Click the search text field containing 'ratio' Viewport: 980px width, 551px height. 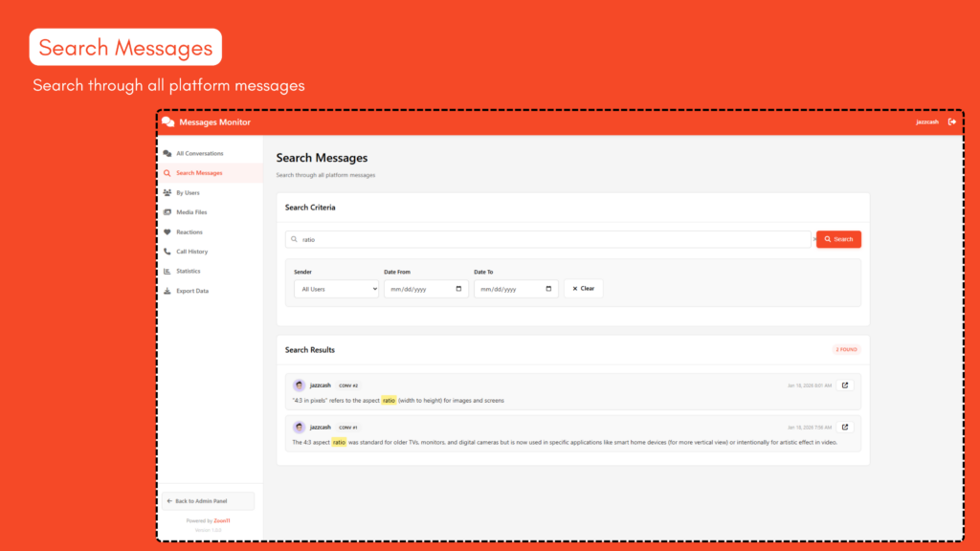coord(546,239)
